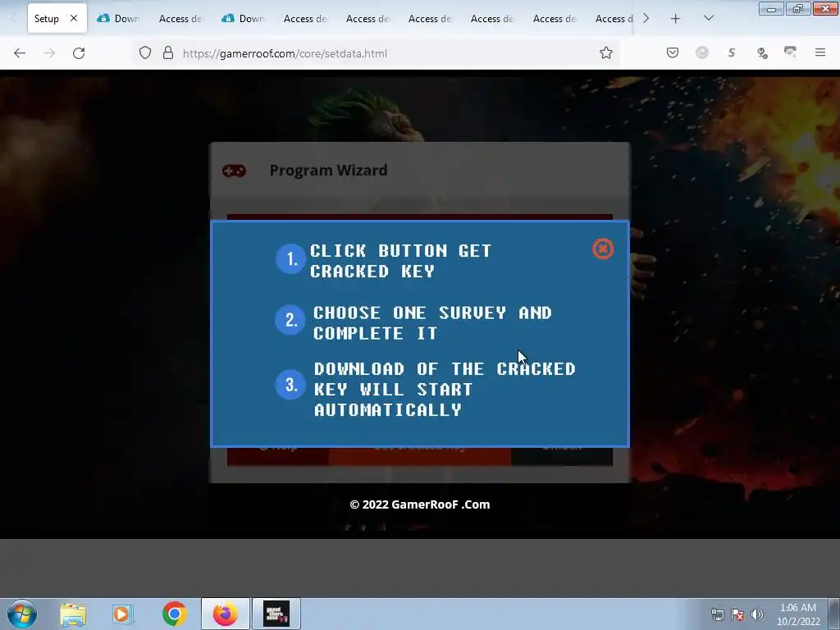The width and height of the screenshot is (840, 630).
Task: Open the Action Center flag icon
Action: [x=737, y=614]
